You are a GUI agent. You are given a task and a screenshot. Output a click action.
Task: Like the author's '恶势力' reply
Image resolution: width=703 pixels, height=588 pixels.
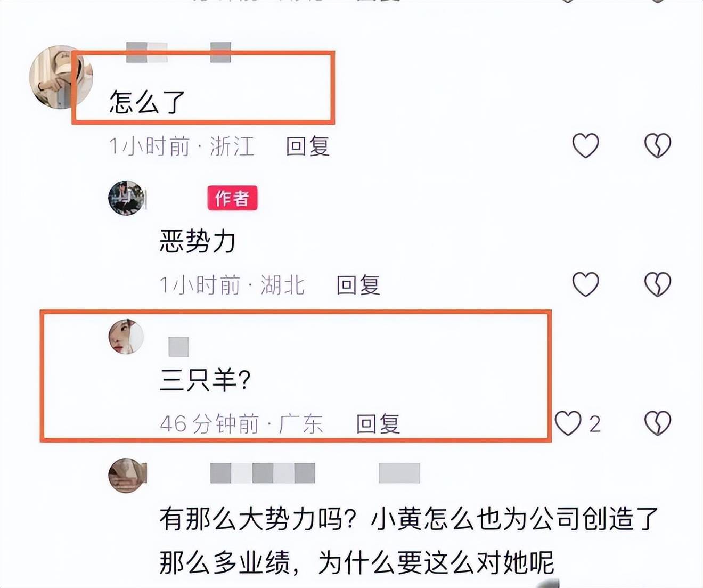coord(585,284)
